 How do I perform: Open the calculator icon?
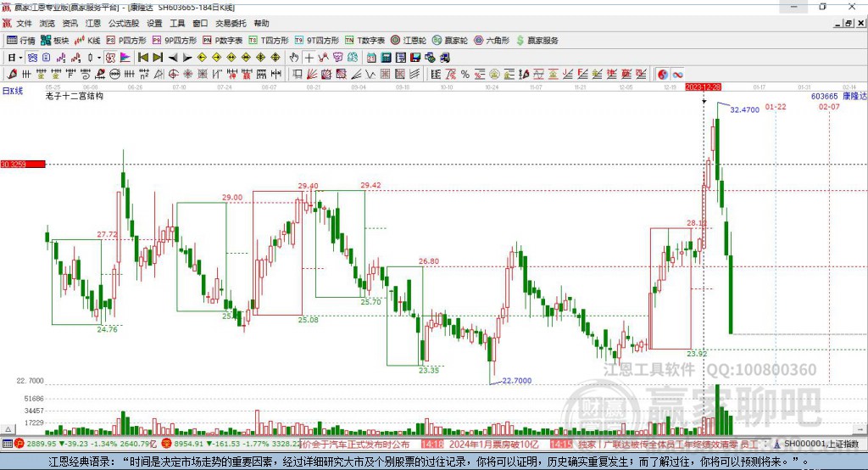coord(386,58)
